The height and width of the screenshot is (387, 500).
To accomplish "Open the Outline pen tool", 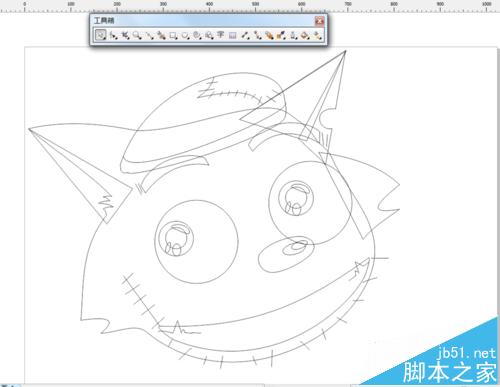I will coord(293,35).
